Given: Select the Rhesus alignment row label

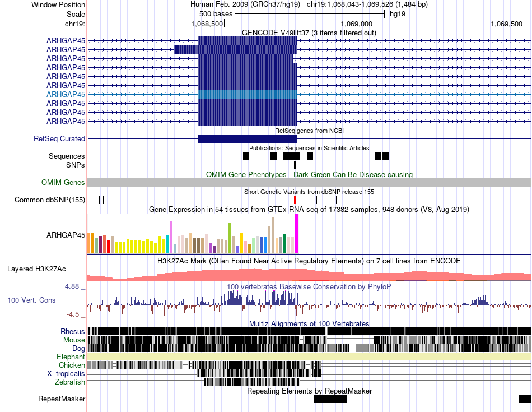Looking at the screenshot, I should [73, 331].
